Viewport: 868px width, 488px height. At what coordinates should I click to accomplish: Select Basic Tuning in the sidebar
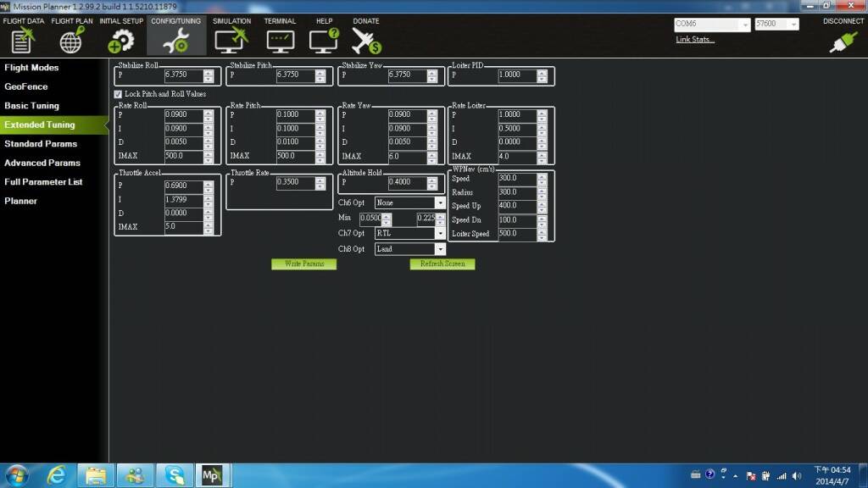point(31,106)
